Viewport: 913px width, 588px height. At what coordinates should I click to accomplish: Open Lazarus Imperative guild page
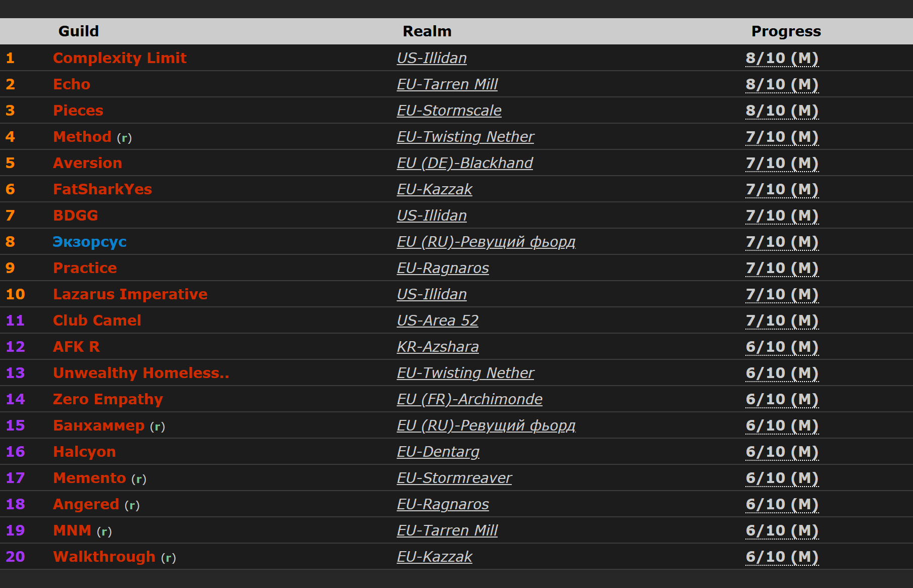pos(130,294)
